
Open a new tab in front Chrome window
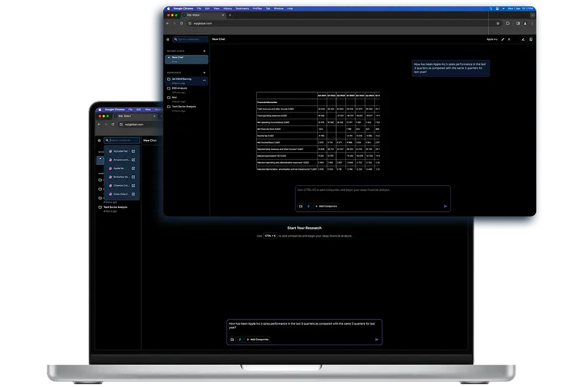pos(230,15)
